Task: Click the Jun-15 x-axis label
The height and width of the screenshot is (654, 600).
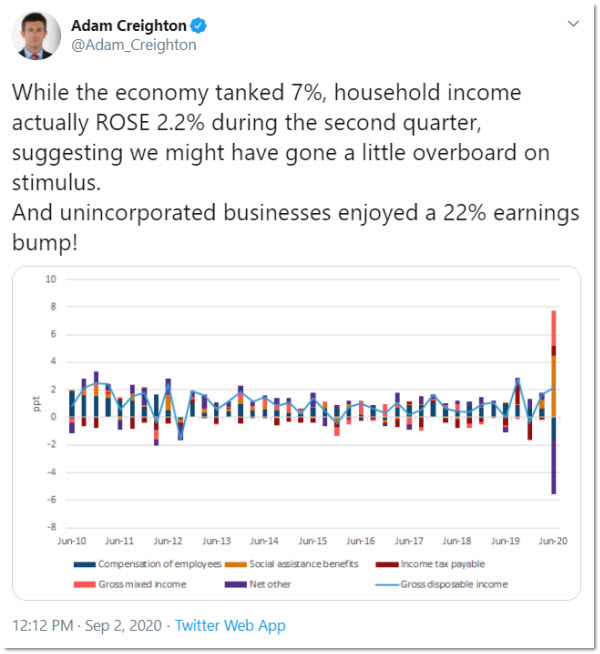Action: click(x=312, y=540)
